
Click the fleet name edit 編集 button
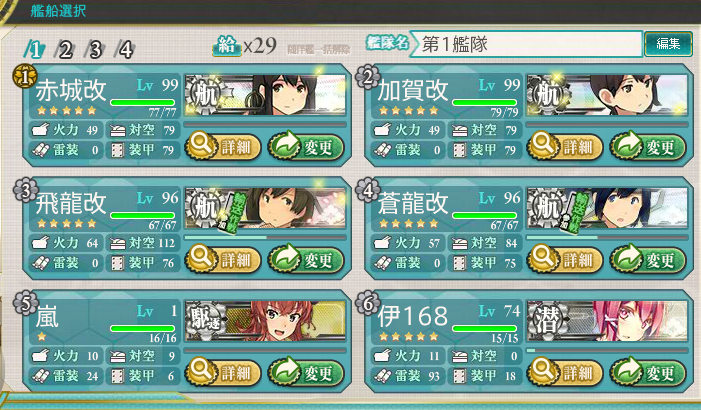668,44
